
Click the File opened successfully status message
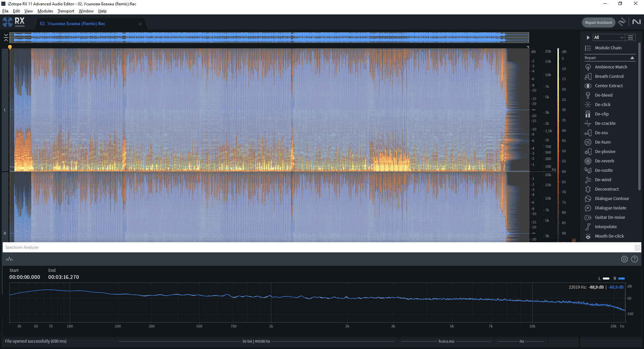(x=36, y=341)
